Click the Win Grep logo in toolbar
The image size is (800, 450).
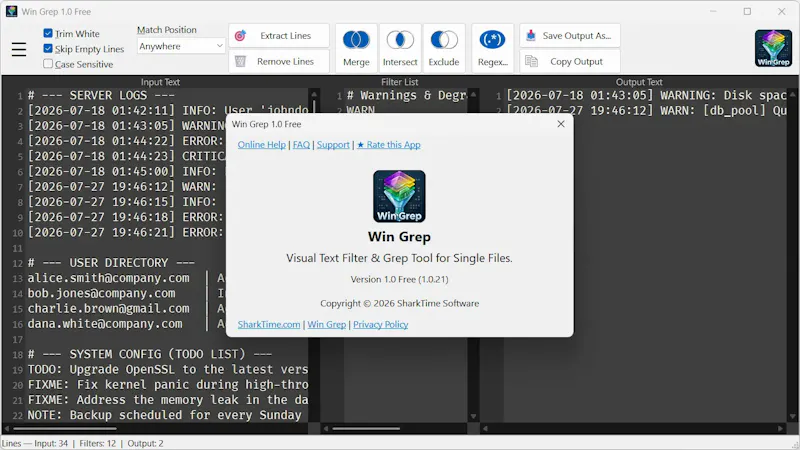(773, 48)
